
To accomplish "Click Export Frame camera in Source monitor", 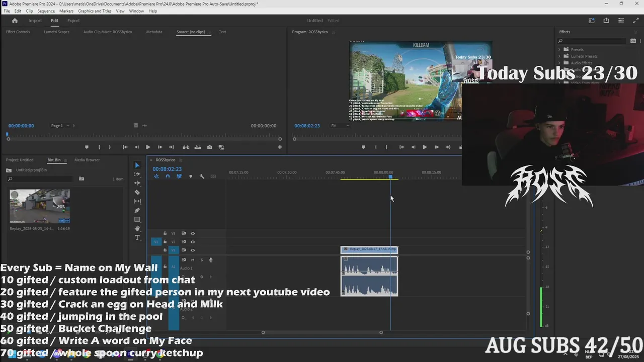I will pyautogui.click(x=209, y=147).
